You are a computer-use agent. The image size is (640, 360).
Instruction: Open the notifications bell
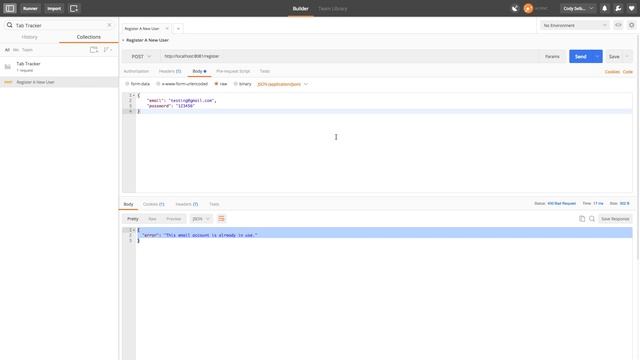coord(604,9)
